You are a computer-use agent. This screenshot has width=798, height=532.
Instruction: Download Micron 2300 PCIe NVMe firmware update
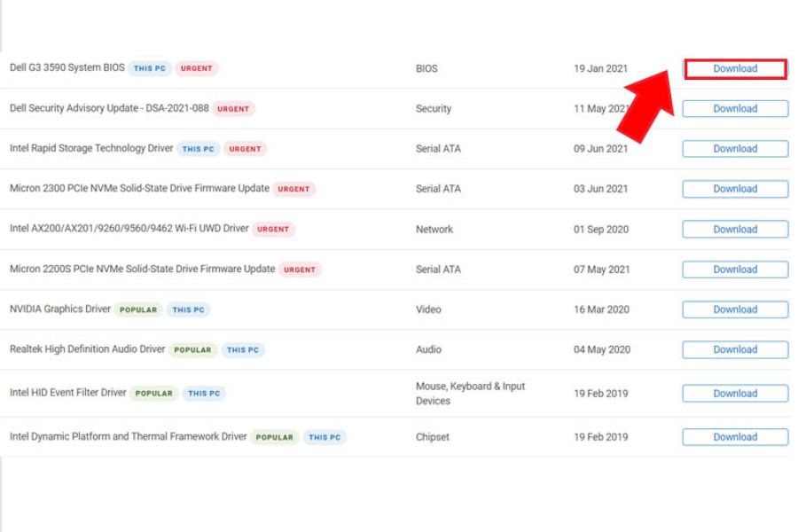pos(735,189)
